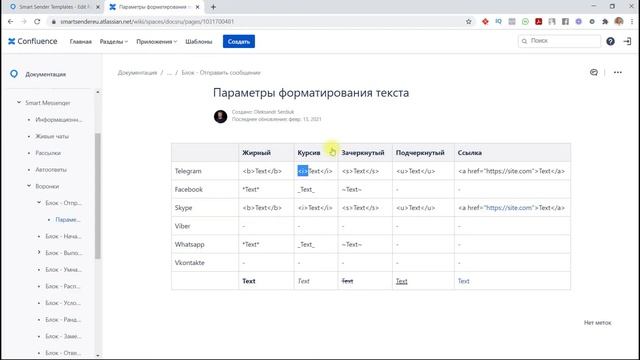Click the sidebar scroll up arrow

98,92
